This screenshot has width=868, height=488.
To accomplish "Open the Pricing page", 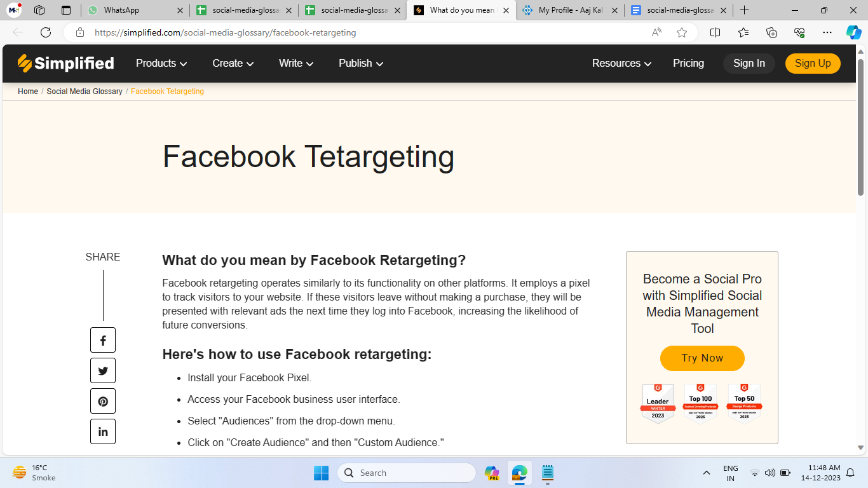I will [x=689, y=63].
